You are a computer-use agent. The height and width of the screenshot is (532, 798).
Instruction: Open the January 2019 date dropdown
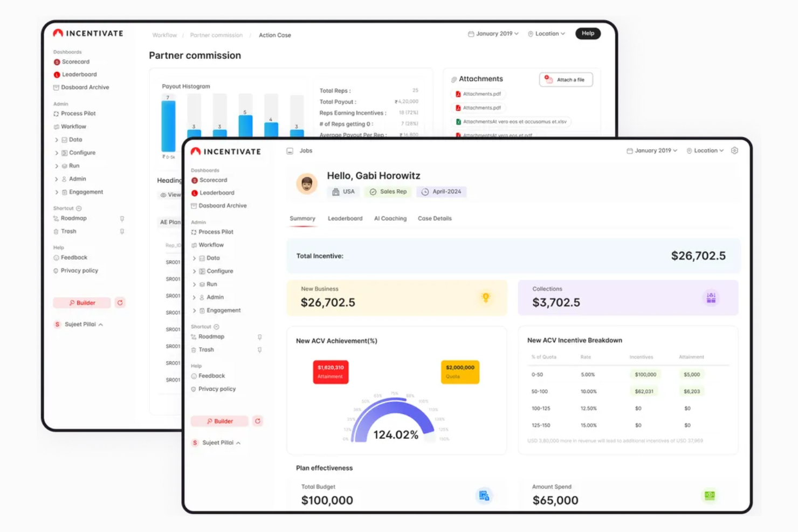coord(651,150)
